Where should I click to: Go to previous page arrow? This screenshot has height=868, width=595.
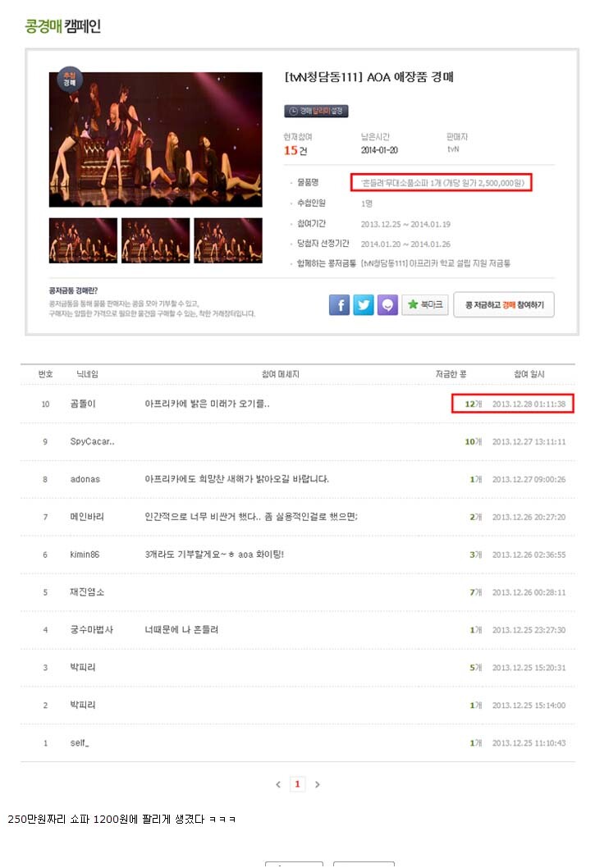[x=278, y=784]
